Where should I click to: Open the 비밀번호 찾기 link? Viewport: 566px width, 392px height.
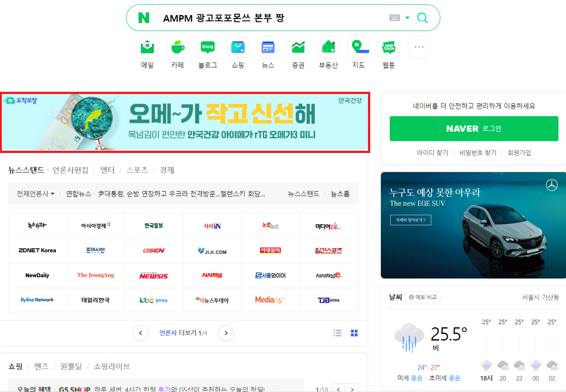pyautogui.click(x=477, y=153)
